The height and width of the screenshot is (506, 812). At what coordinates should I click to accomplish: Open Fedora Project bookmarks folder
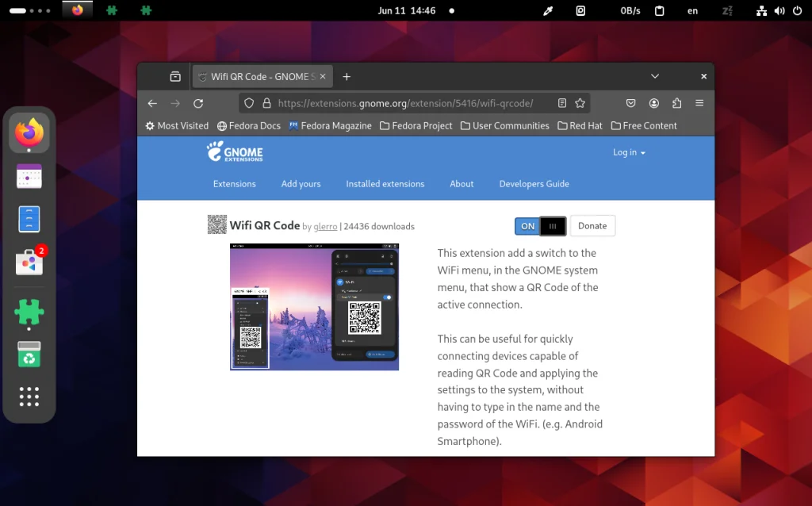coord(416,126)
